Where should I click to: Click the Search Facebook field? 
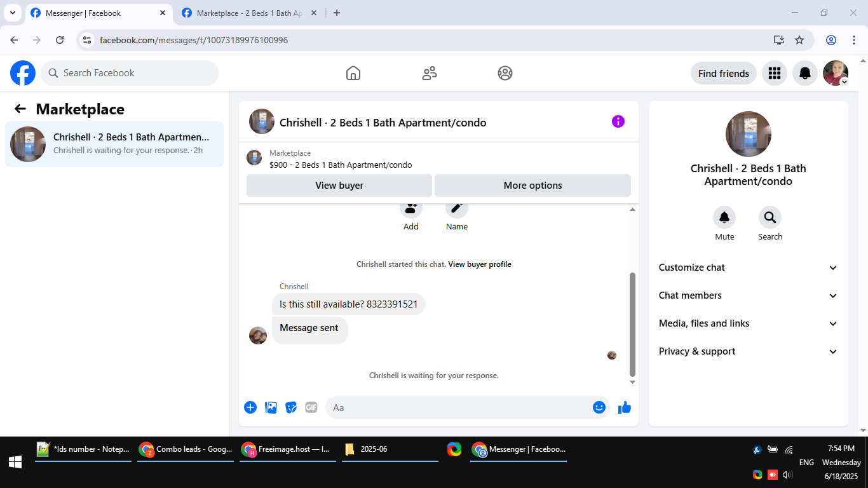coord(130,73)
